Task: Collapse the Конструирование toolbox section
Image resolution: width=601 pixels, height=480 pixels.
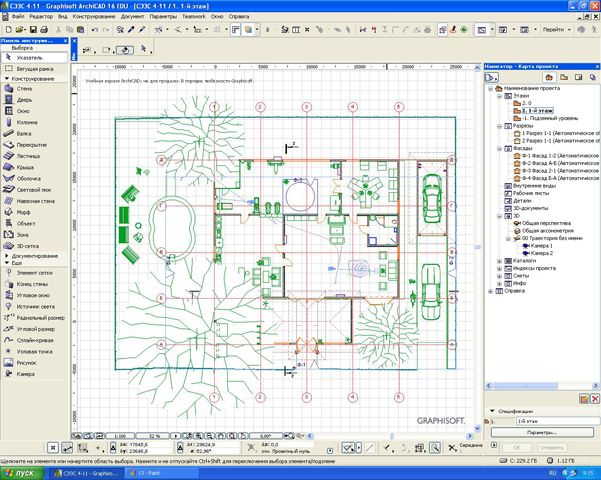Action: pos(7,79)
